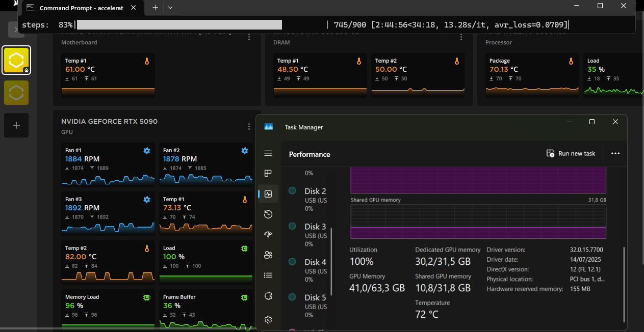Open the Motherboard panel three-dot menu
644x332 pixels.
[249, 37]
